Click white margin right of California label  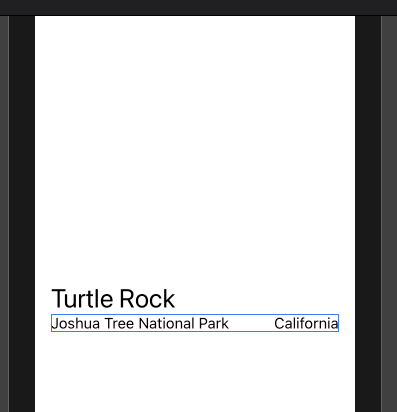[x=347, y=323]
